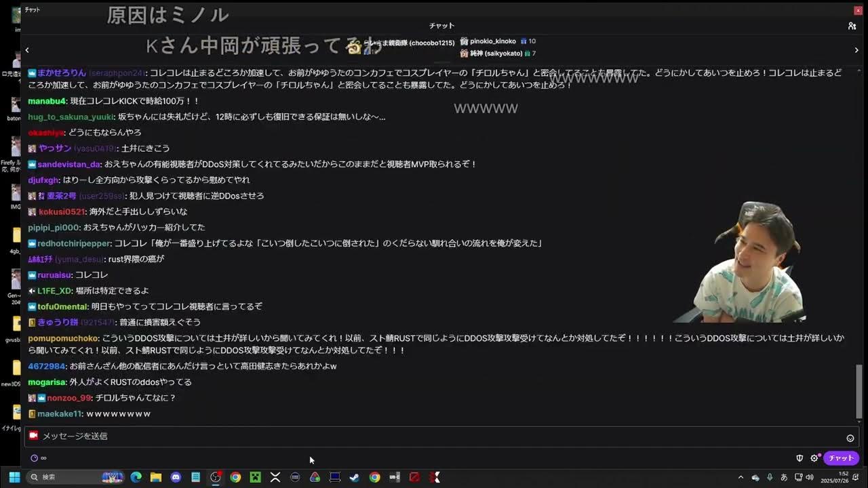The height and width of the screenshot is (488, 868).
Task: Click the moderator shield icon
Action: click(x=800, y=458)
